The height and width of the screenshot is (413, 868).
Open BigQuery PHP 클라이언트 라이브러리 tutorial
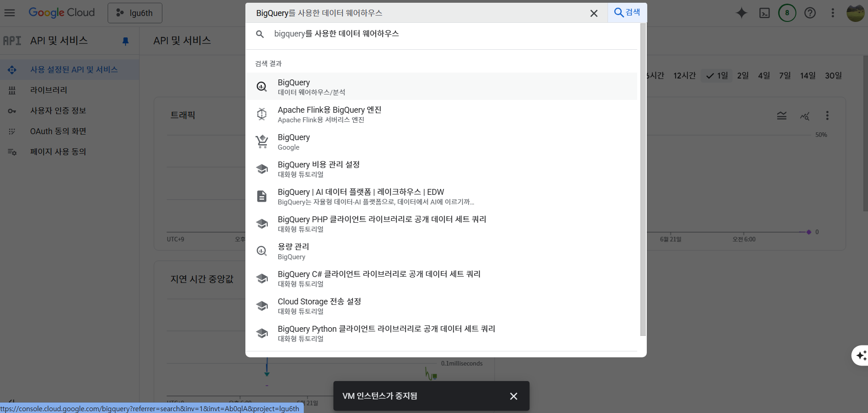coord(441,223)
